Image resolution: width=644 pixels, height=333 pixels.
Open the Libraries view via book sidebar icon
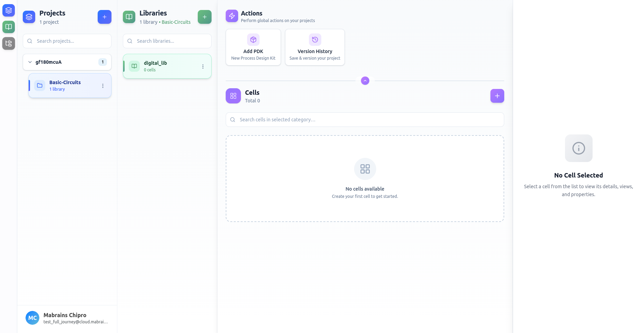(8, 27)
